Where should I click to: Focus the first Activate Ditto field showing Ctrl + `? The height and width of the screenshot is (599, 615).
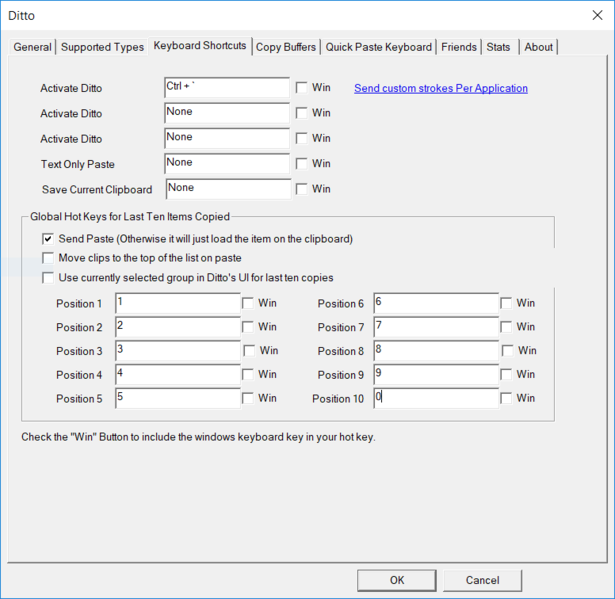pyautogui.click(x=227, y=87)
